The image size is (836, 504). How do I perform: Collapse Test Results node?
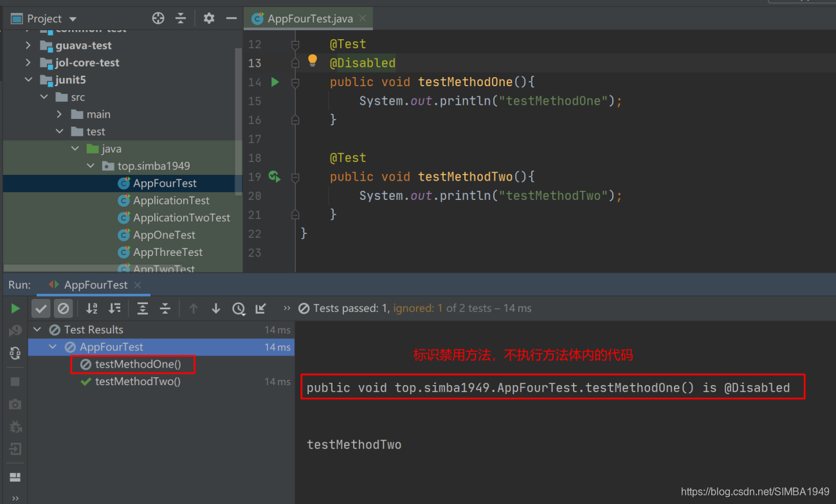coord(37,330)
